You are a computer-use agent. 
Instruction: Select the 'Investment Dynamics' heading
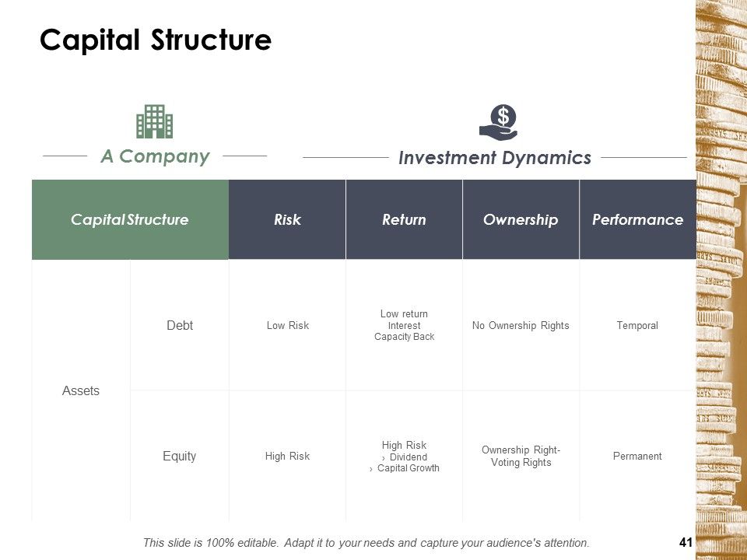point(495,158)
